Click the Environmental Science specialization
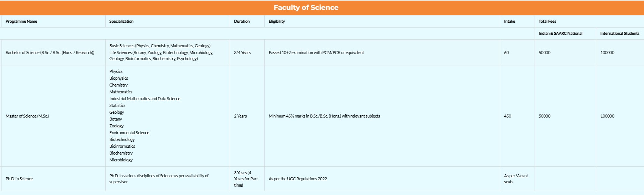Screen dimensions: 644x195 (x=129, y=133)
